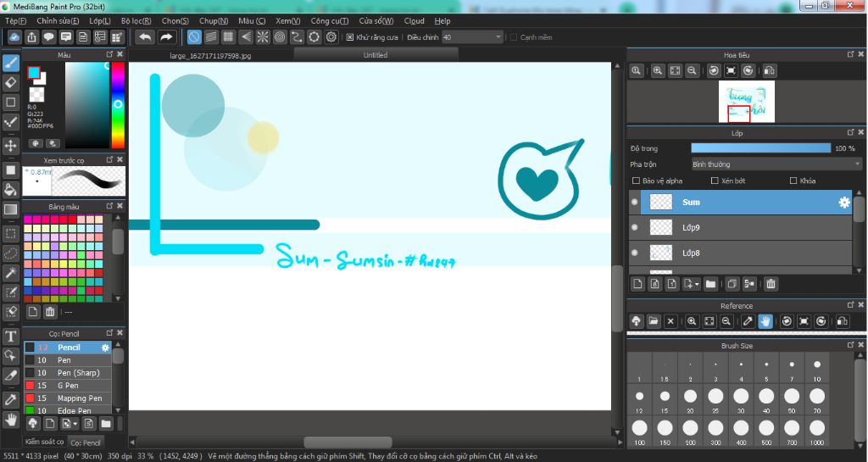
Task: Delete the selected layer with trash icon
Action: (771, 284)
